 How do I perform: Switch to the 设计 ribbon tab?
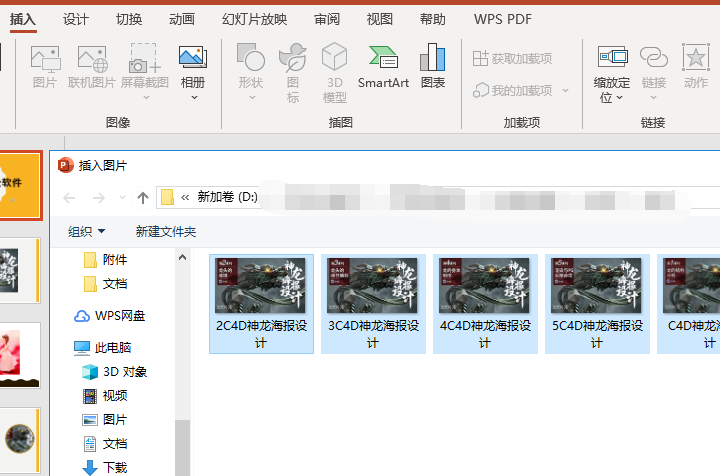76,19
